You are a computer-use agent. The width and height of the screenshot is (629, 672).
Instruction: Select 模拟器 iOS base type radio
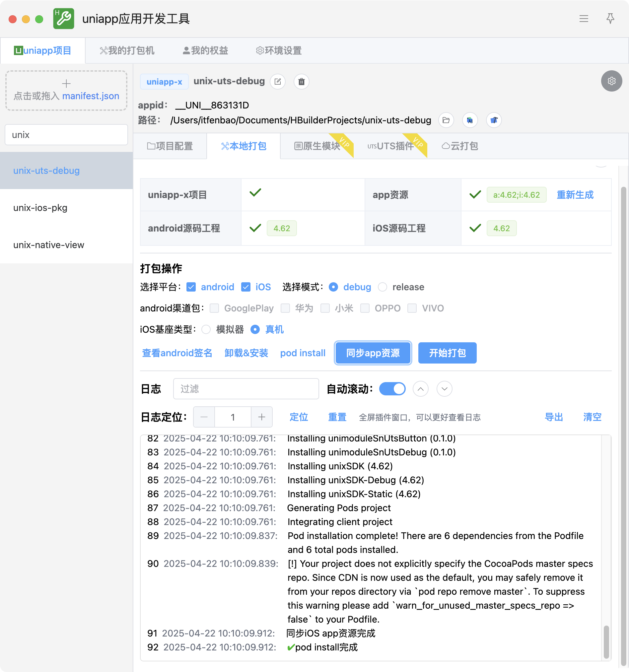pos(206,329)
